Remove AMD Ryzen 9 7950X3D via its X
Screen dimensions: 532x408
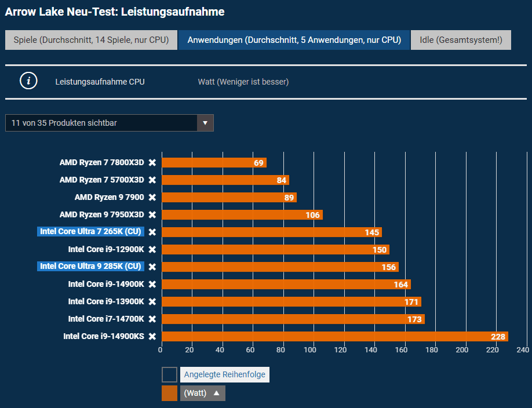pyautogui.click(x=152, y=214)
